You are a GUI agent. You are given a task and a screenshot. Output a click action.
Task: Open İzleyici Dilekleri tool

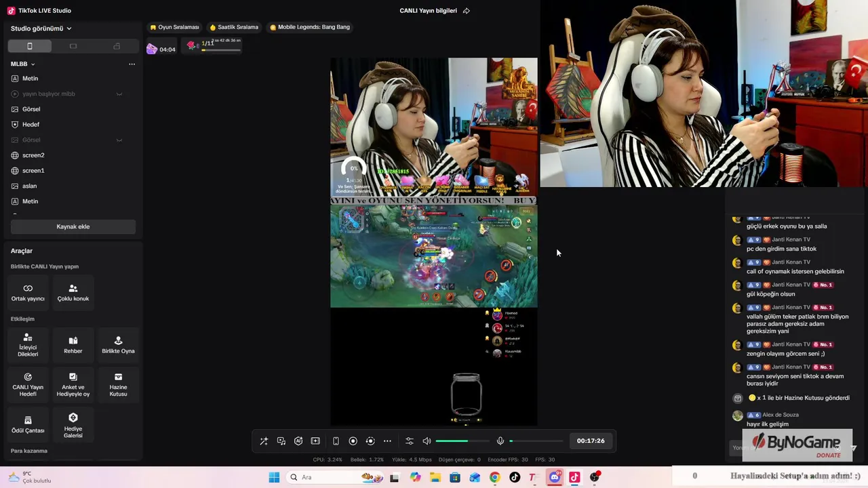click(x=28, y=345)
